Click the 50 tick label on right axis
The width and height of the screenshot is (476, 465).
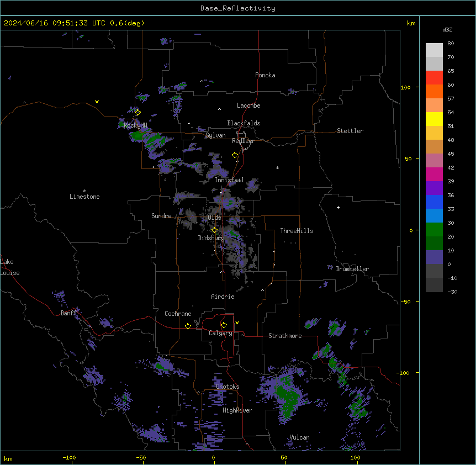coord(408,158)
